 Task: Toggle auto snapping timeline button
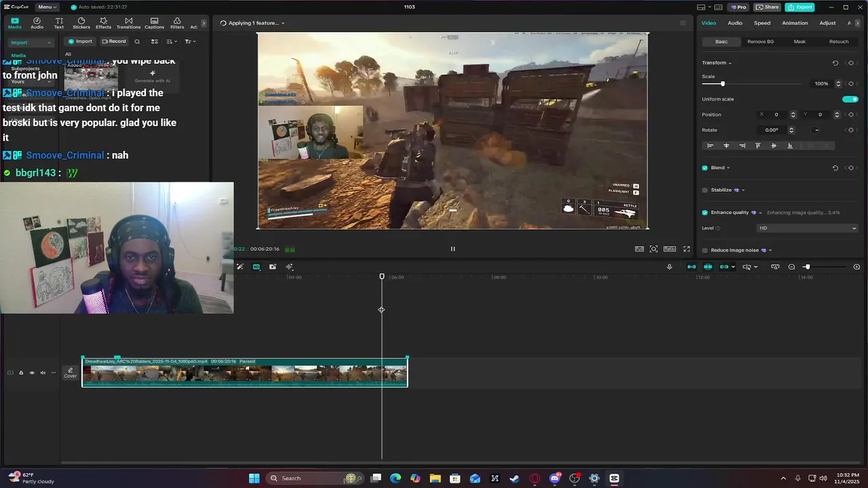pos(708,267)
